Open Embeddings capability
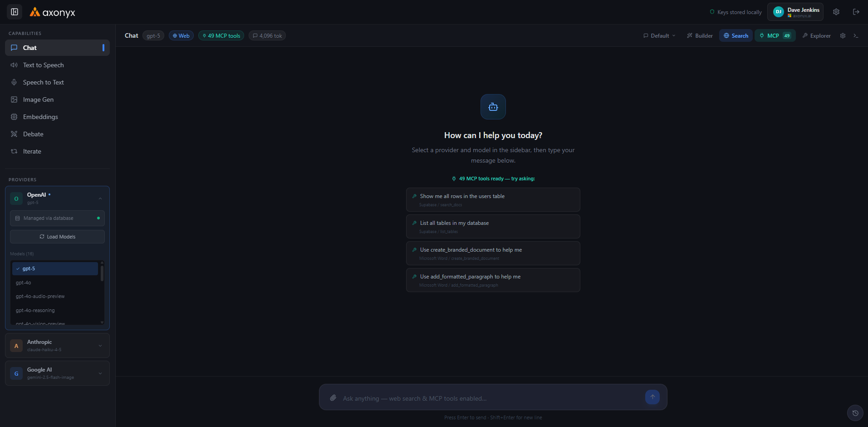 point(57,117)
